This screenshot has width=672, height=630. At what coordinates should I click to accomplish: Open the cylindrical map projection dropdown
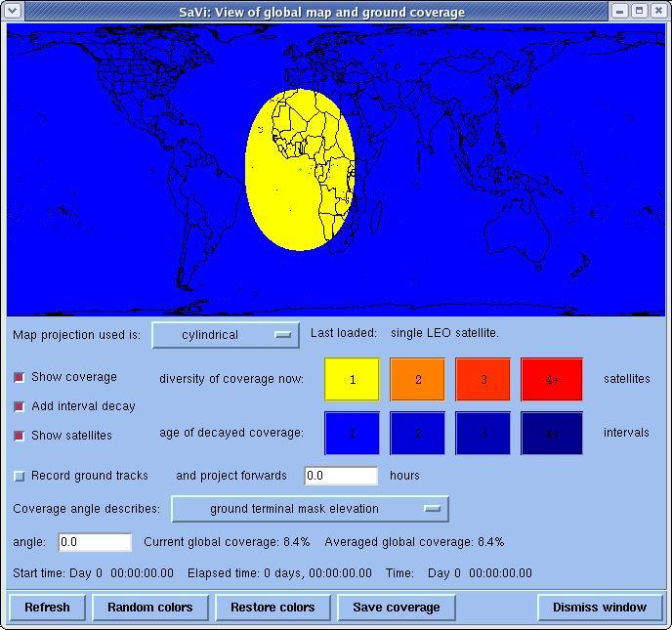pos(225,334)
